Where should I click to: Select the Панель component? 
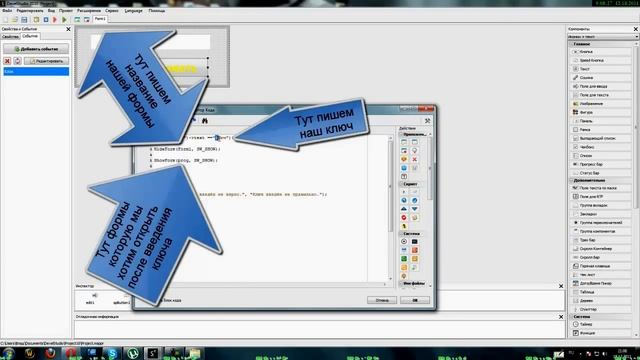click(600, 121)
